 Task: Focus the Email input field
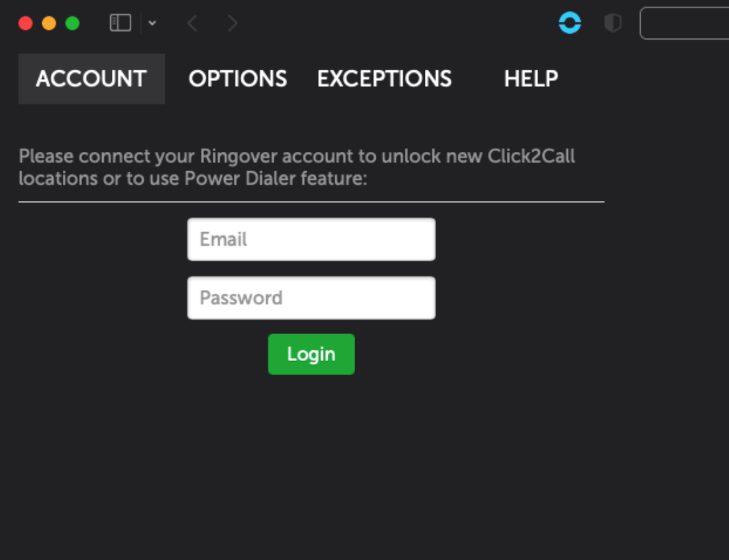[x=311, y=240]
